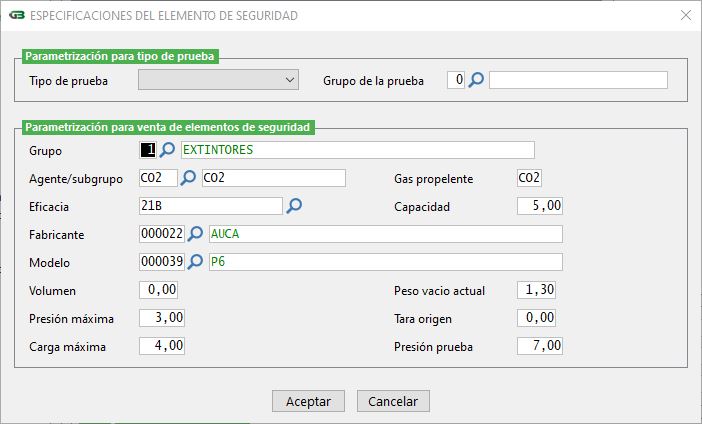This screenshot has width=702, height=424.
Task: Open the Grupo lookup magnifier icon
Action: 168,150
